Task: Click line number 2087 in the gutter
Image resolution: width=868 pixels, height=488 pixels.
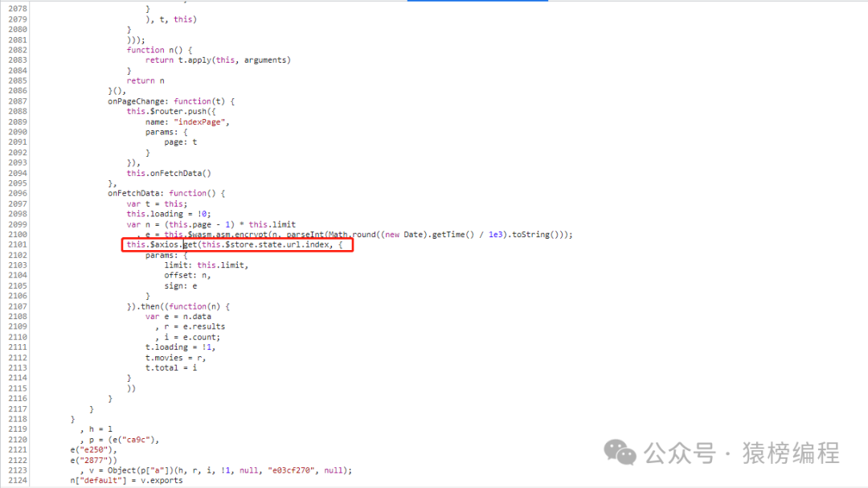Action: click(x=18, y=101)
